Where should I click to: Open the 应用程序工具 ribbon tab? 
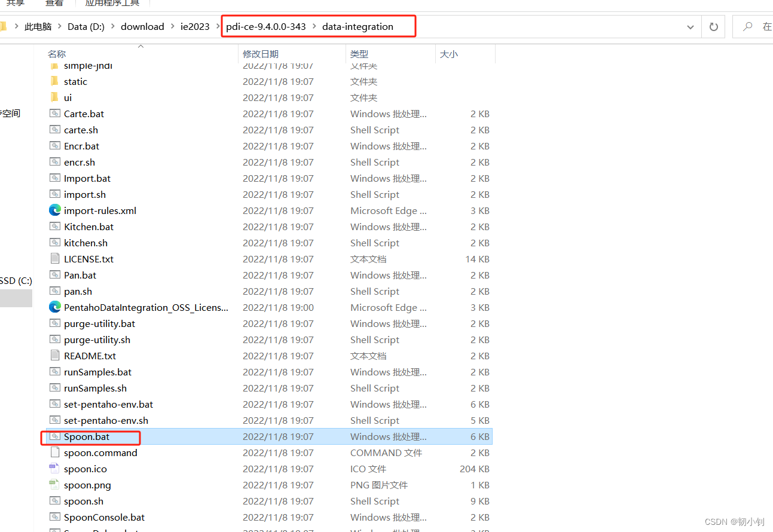click(x=112, y=3)
